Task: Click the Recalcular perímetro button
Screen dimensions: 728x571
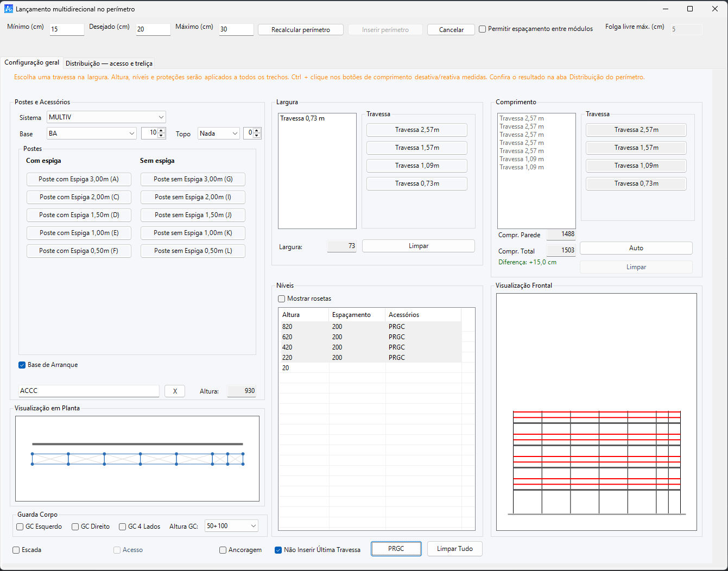Action: [301, 30]
